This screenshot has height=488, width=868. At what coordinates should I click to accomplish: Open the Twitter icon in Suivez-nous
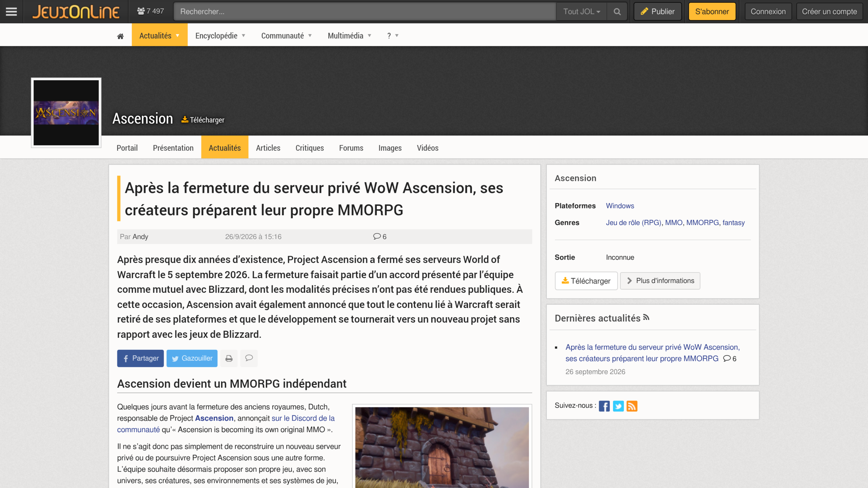(x=618, y=406)
